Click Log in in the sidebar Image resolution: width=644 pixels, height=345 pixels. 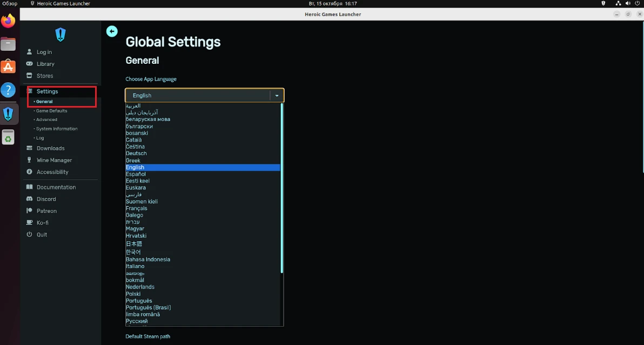pyautogui.click(x=44, y=52)
